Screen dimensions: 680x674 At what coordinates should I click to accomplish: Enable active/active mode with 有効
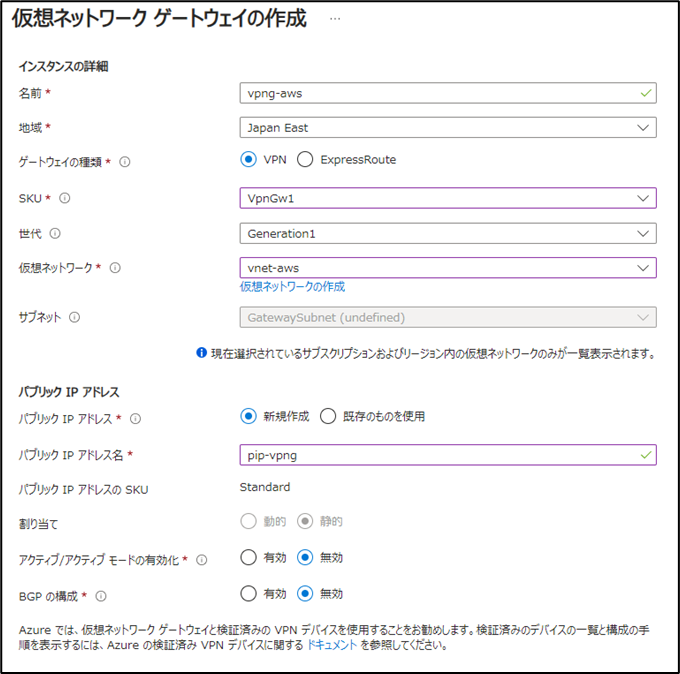[248, 557]
